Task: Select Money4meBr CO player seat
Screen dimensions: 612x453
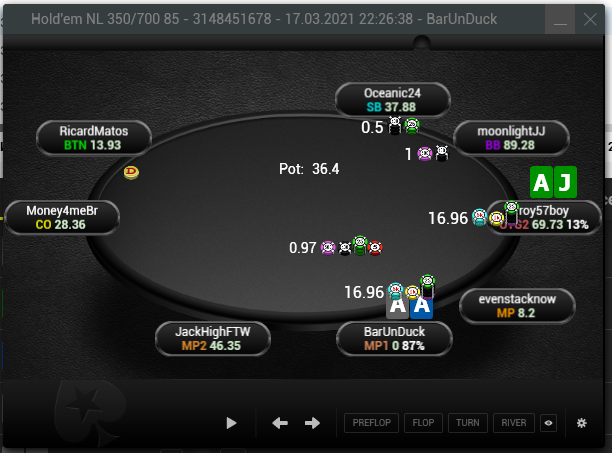Action: pos(62,218)
